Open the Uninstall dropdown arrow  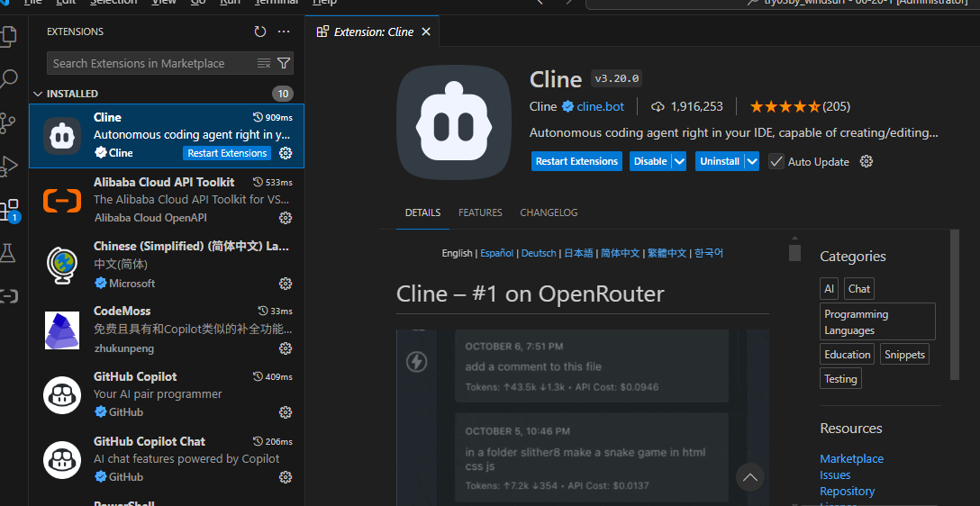752,161
